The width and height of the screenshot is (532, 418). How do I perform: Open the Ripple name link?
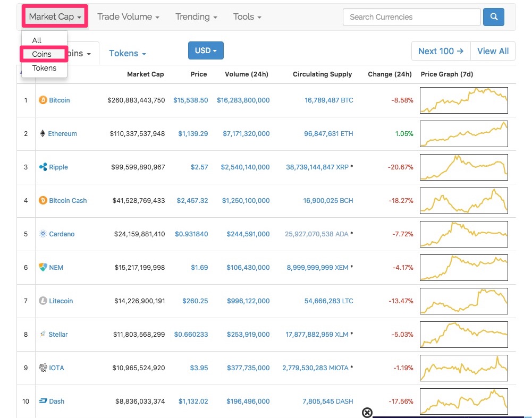click(58, 167)
